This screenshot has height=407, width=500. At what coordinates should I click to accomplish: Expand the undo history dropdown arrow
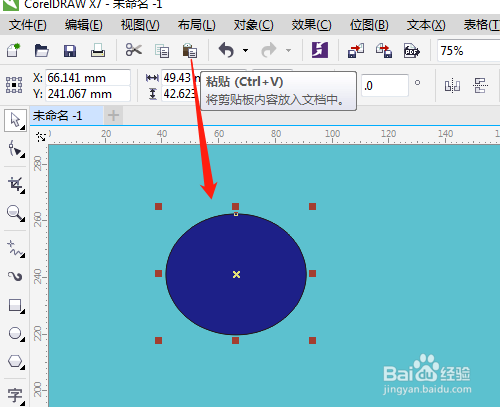click(x=246, y=51)
